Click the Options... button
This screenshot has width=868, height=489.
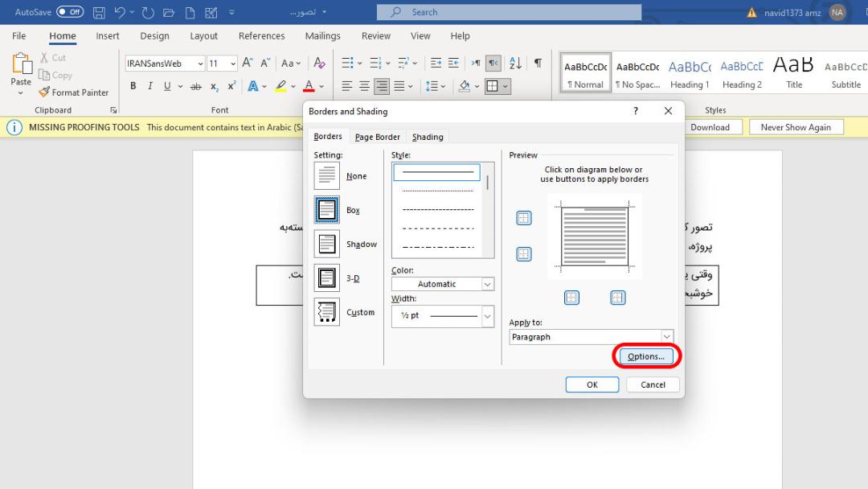[646, 356]
